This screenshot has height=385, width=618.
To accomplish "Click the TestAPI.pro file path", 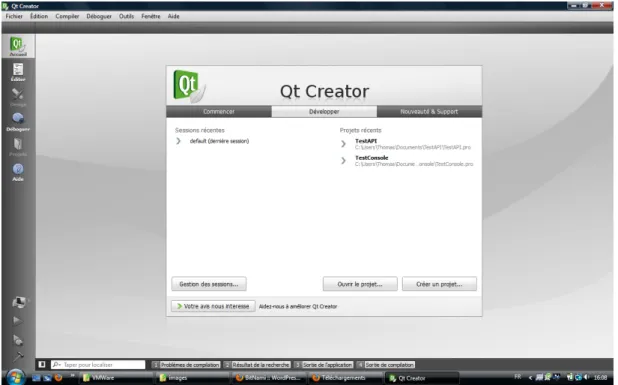I will pos(413,147).
